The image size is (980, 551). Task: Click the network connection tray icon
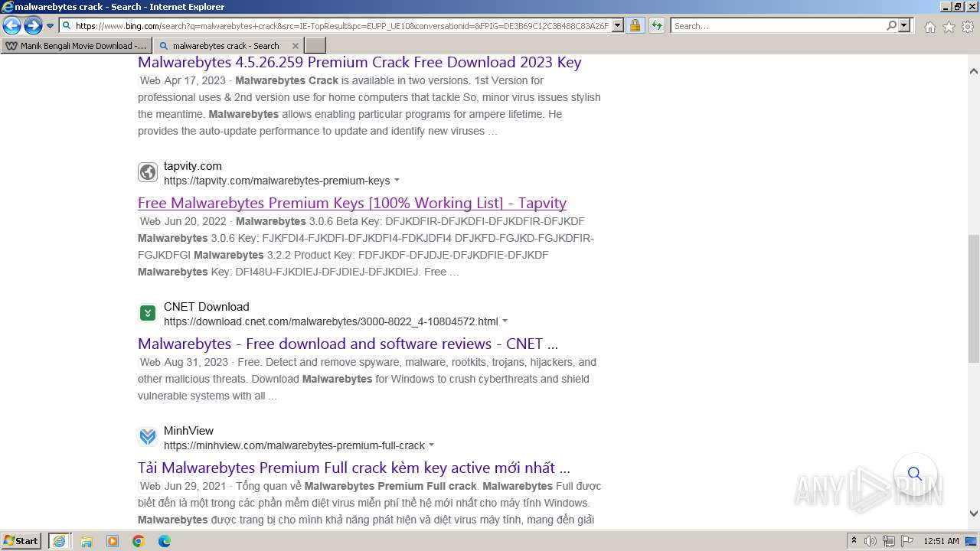[889, 541]
